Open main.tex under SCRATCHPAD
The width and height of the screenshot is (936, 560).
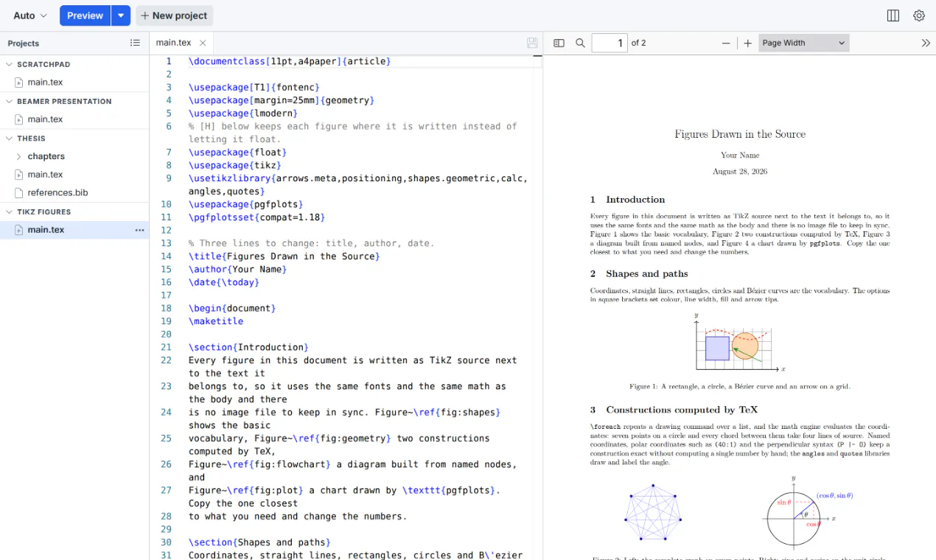tap(74, 83)
